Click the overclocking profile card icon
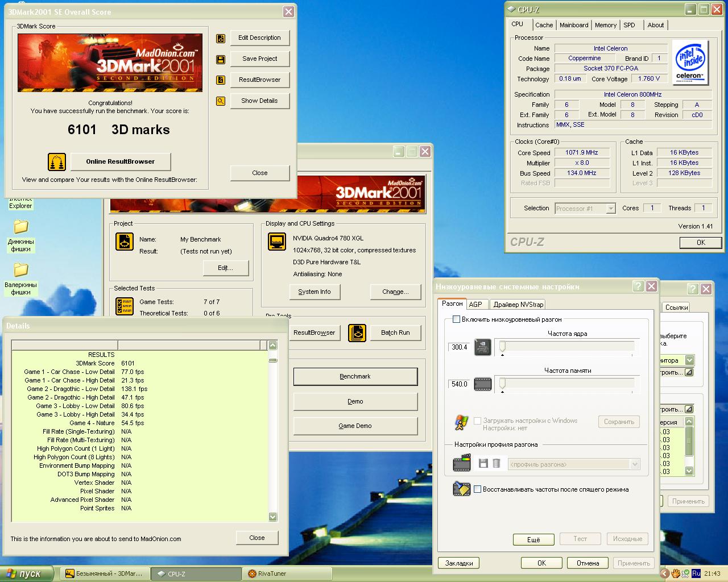This screenshot has height=582, width=728. [462, 463]
